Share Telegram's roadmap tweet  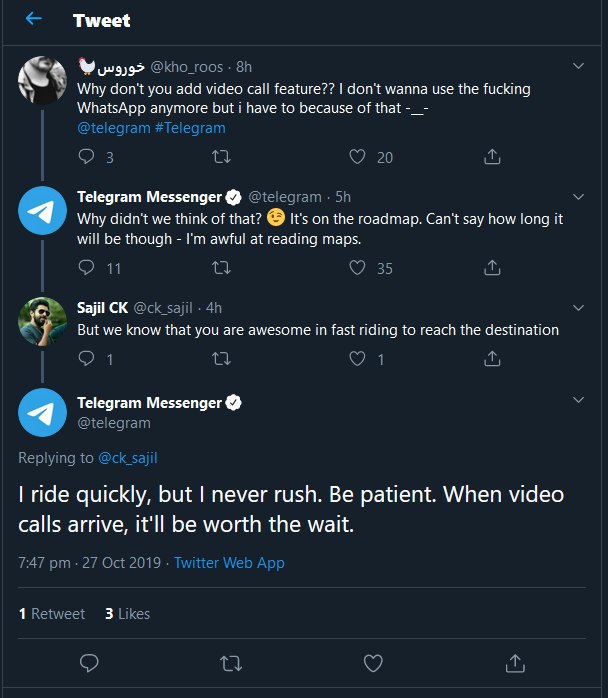coord(492,268)
